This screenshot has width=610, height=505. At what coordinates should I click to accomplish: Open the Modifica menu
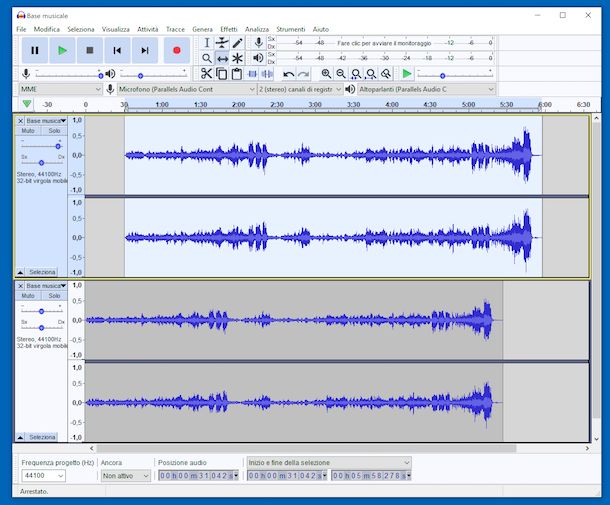pos(47,29)
